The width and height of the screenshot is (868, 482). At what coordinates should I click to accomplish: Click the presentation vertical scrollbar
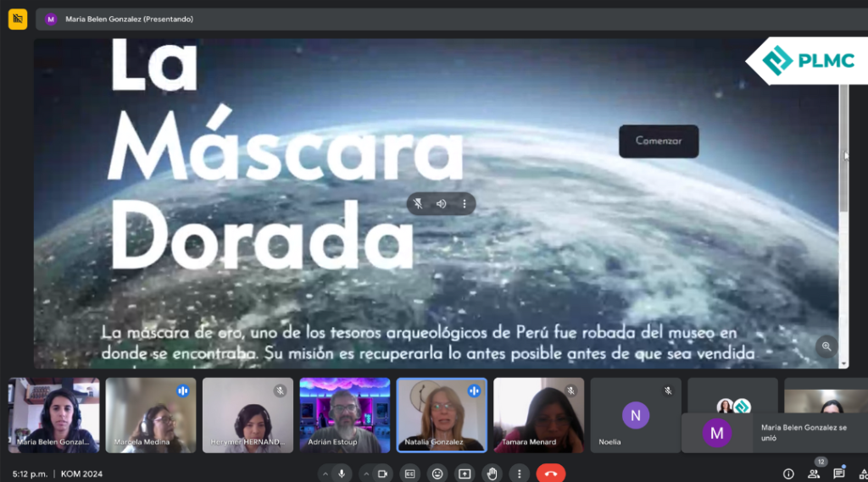tap(843, 152)
